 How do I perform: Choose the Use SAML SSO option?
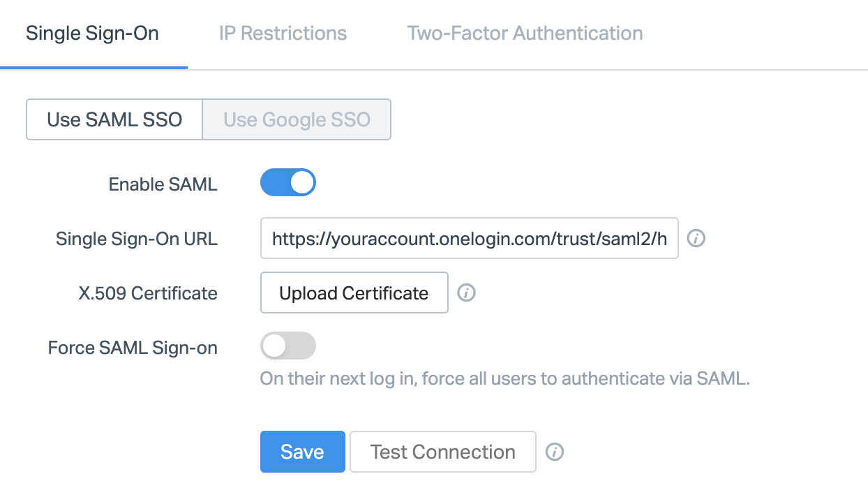[114, 119]
